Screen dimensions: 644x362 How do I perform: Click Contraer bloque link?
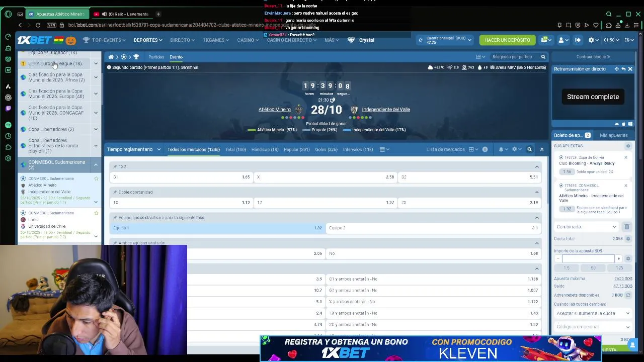click(593, 57)
